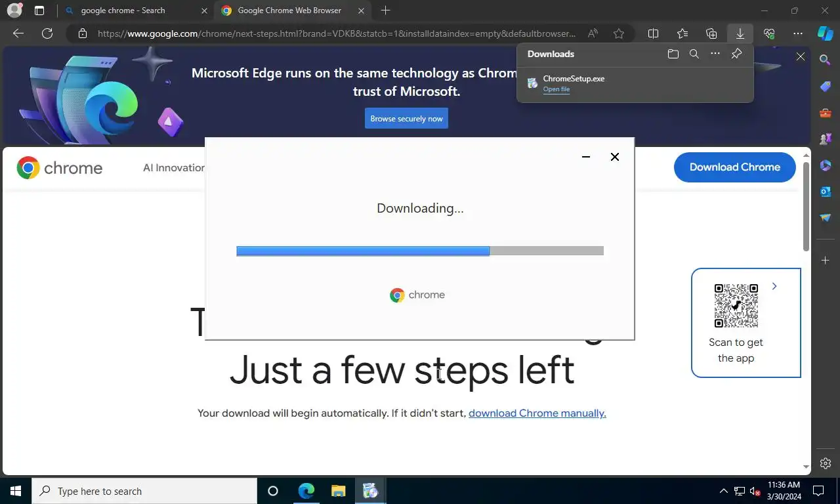The width and height of the screenshot is (840, 504).
Task: View site information lock icon
Action: pyautogui.click(x=82, y=33)
